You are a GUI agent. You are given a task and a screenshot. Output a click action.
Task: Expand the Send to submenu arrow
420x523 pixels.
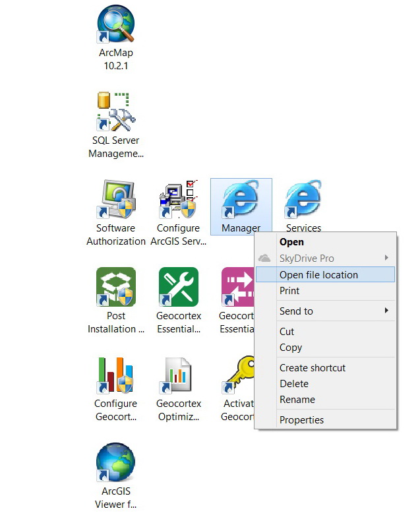tap(386, 311)
